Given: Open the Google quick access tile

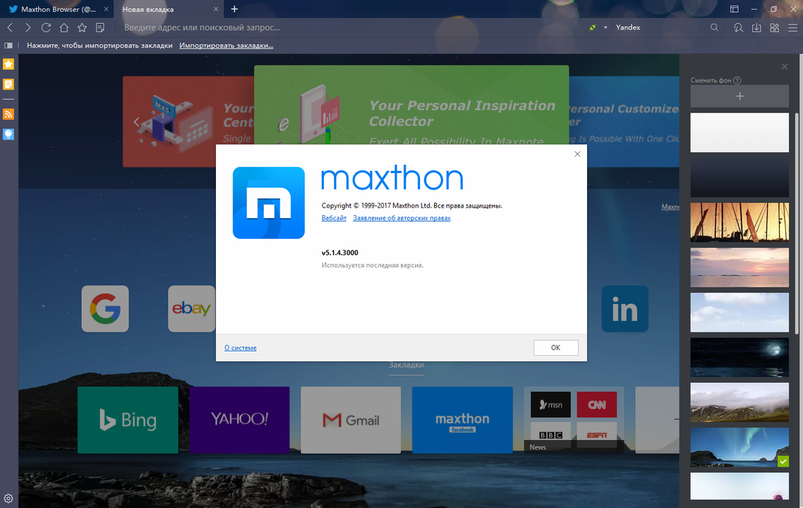Looking at the screenshot, I should (105, 309).
